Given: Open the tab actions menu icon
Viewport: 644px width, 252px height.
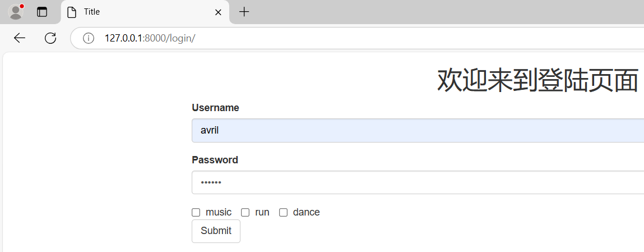Looking at the screenshot, I should tap(42, 12).
